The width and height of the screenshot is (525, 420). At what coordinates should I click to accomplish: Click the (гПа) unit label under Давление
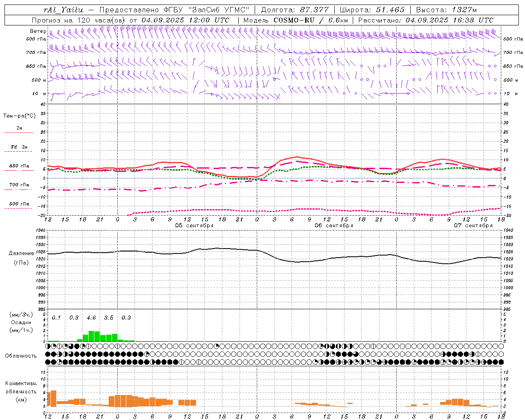click(21, 262)
